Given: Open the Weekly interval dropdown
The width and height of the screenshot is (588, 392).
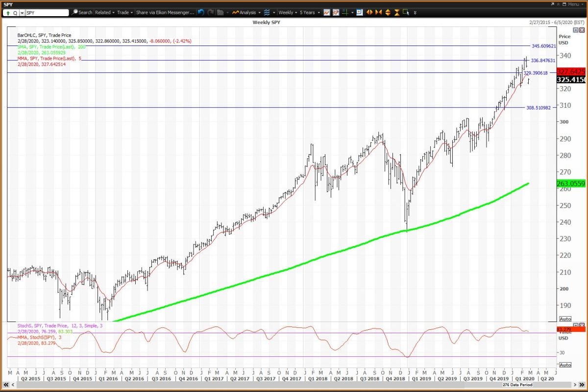Looking at the screenshot, I should [x=287, y=12].
